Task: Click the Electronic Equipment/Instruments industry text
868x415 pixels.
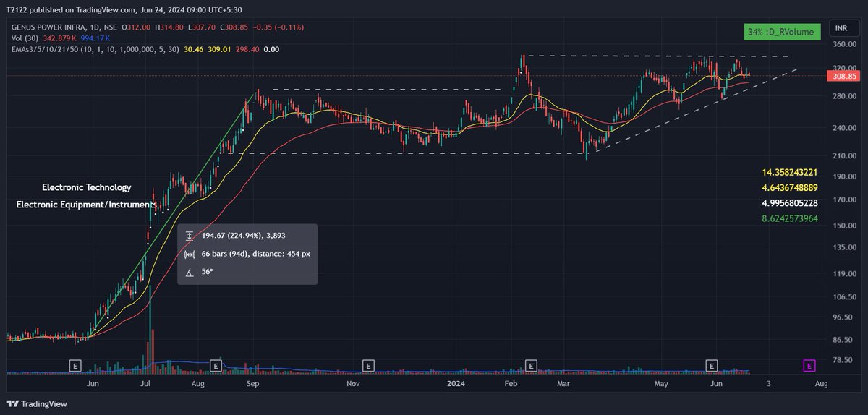Action: pyautogui.click(x=87, y=205)
